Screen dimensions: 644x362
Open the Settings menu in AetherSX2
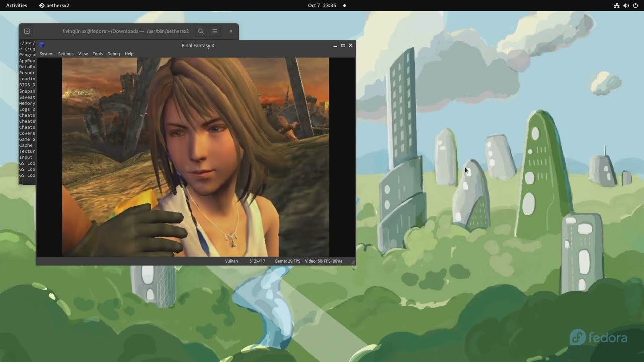point(66,54)
